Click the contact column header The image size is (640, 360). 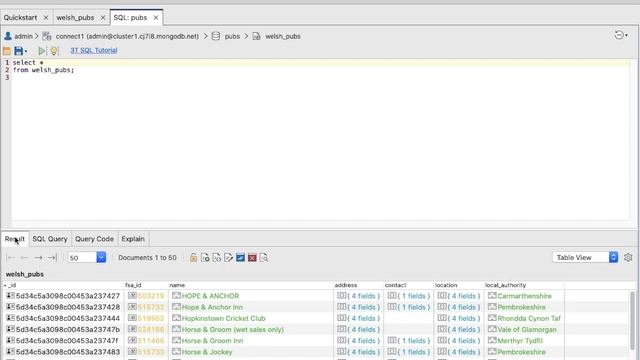[408, 285]
